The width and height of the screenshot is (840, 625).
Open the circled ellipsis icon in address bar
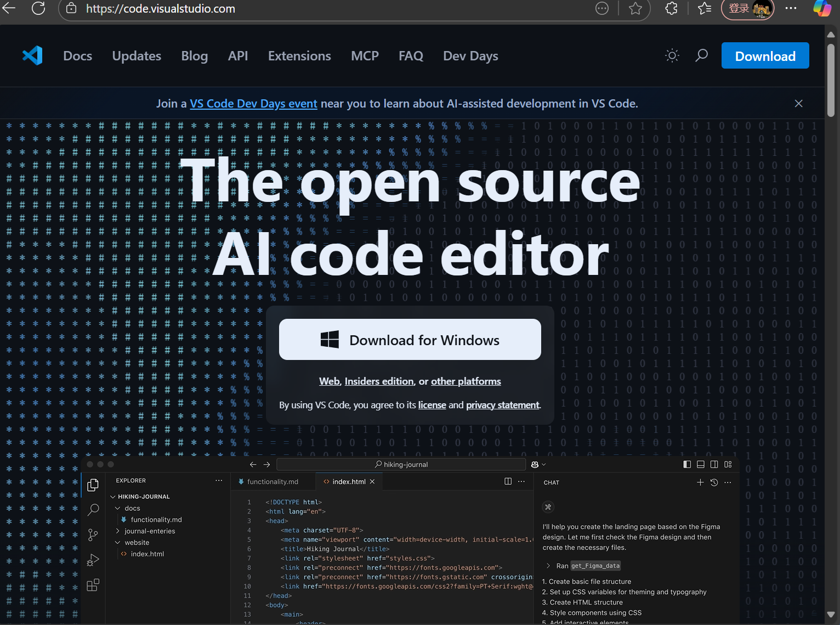coord(602,8)
